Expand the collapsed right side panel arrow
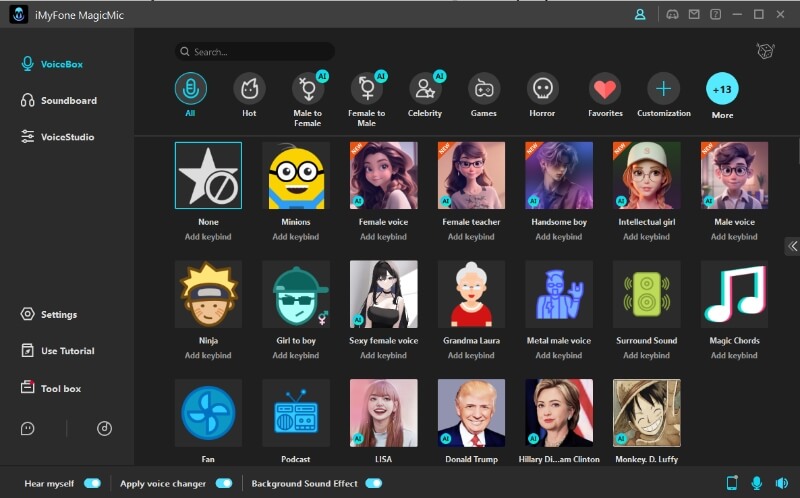The height and width of the screenshot is (498, 800). click(792, 246)
